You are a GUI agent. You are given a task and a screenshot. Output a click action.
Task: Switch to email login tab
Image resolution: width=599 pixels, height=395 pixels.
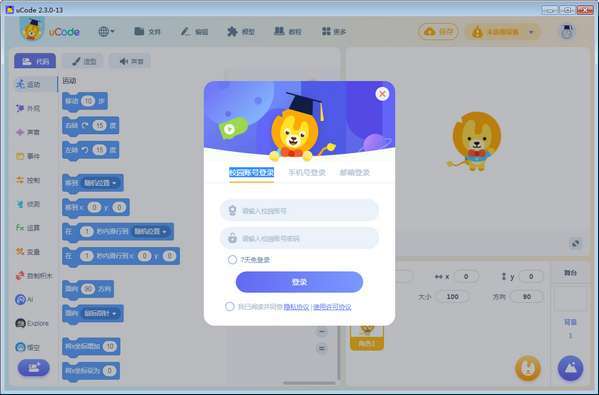click(x=355, y=173)
